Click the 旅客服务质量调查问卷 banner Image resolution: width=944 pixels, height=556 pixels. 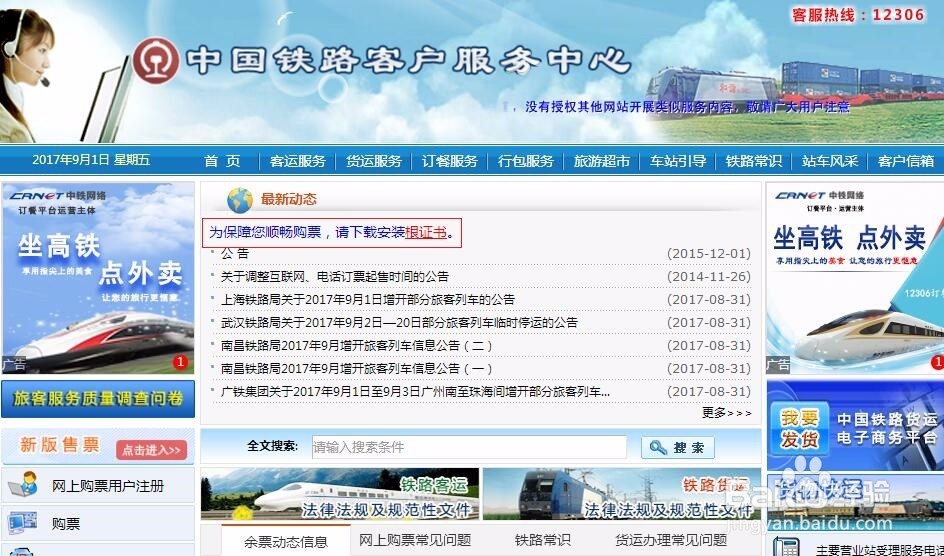pyautogui.click(x=98, y=398)
